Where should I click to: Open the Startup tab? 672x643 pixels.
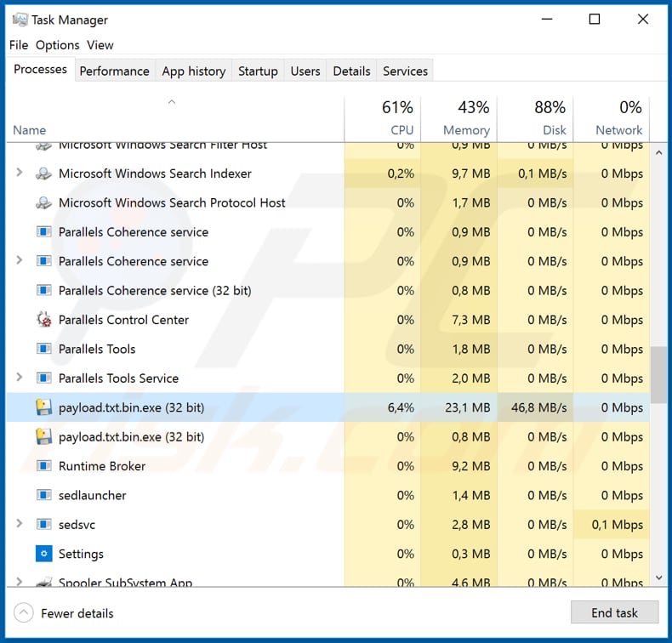click(x=258, y=71)
